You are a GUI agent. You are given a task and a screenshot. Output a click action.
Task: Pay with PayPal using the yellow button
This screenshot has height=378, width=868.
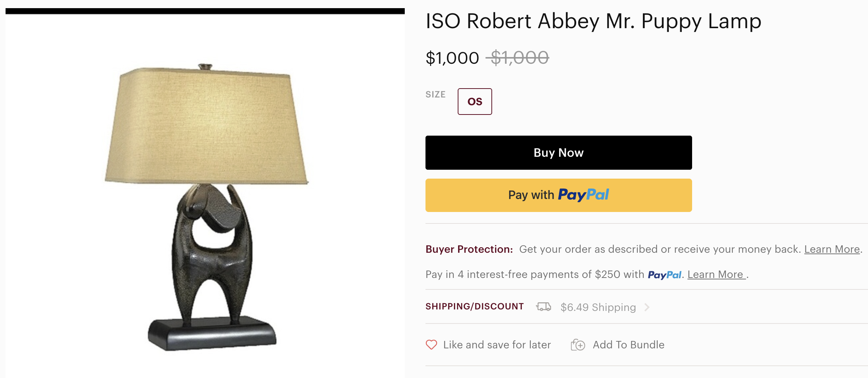(558, 195)
